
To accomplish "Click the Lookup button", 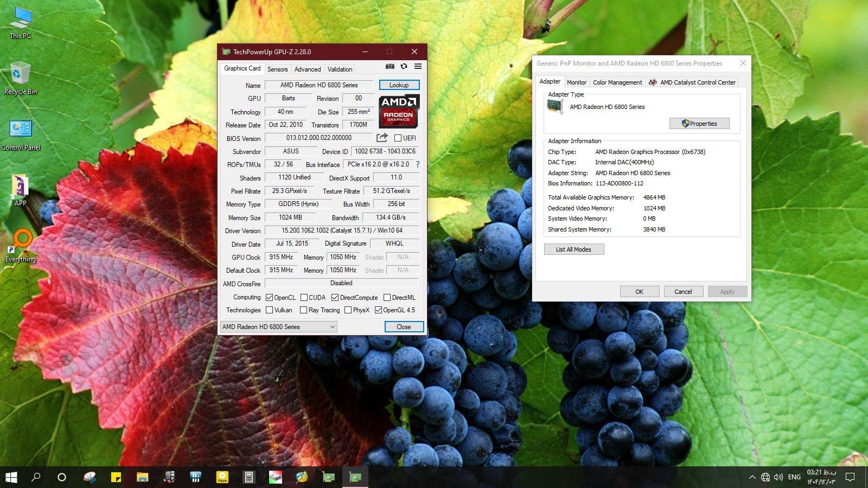I will coord(399,85).
